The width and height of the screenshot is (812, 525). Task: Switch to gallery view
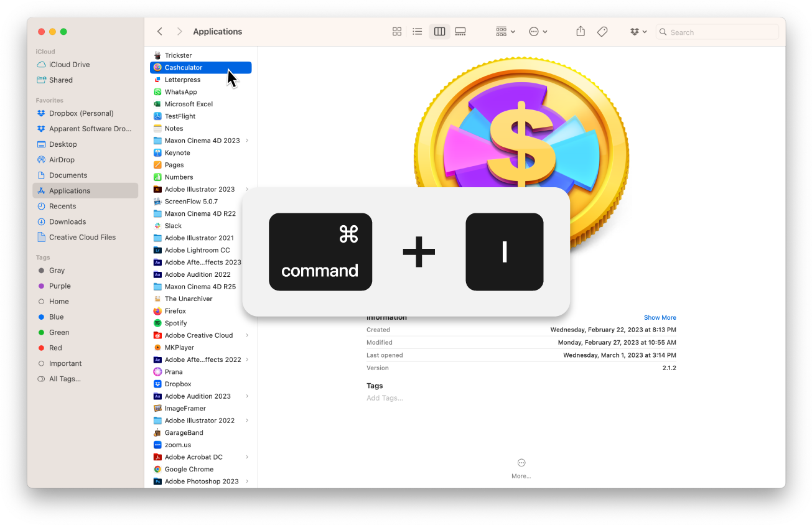point(460,32)
